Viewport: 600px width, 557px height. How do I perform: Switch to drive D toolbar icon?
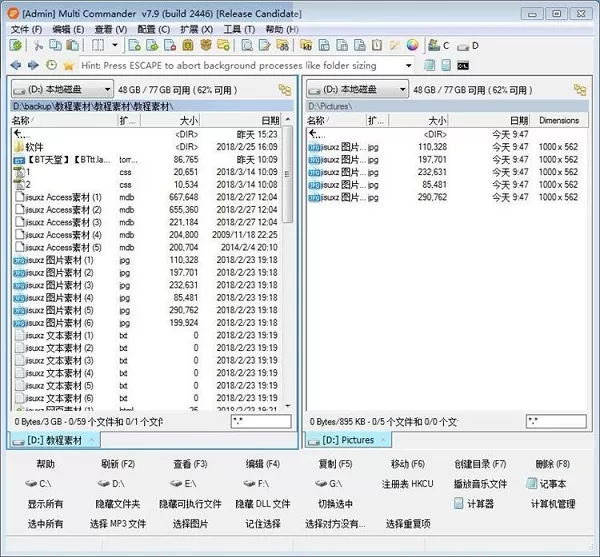(468, 46)
